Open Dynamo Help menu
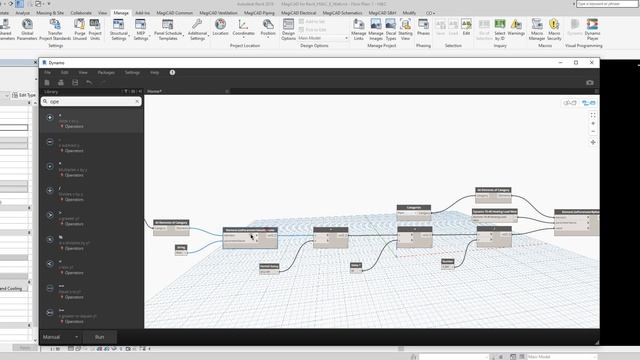The height and width of the screenshot is (360, 640). coord(154,72)
